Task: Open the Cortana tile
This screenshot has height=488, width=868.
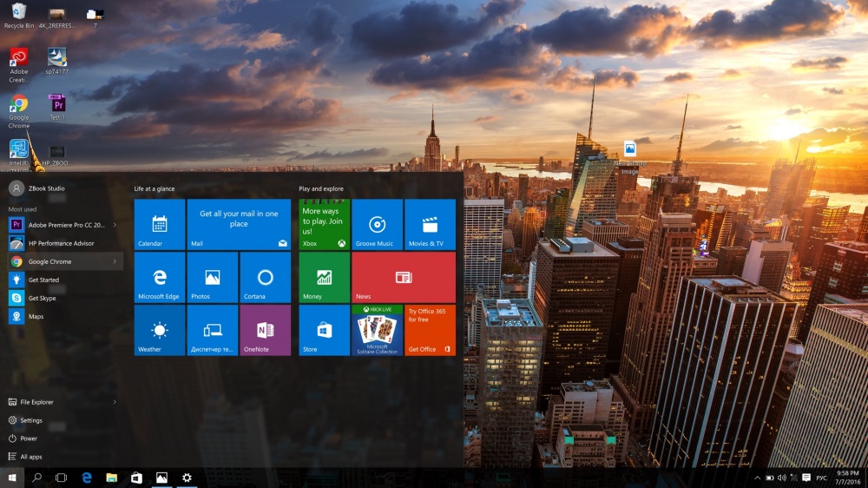Action: click(x=265, y=278)
